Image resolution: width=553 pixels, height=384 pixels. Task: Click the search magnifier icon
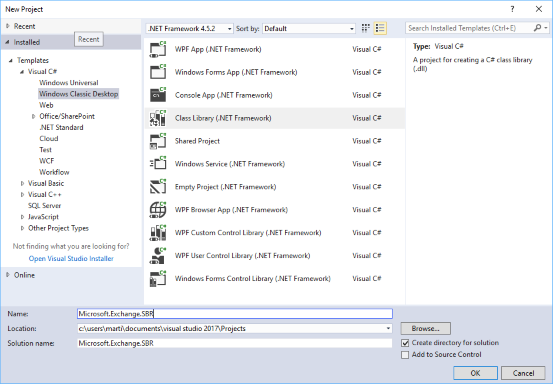(537, 28)
